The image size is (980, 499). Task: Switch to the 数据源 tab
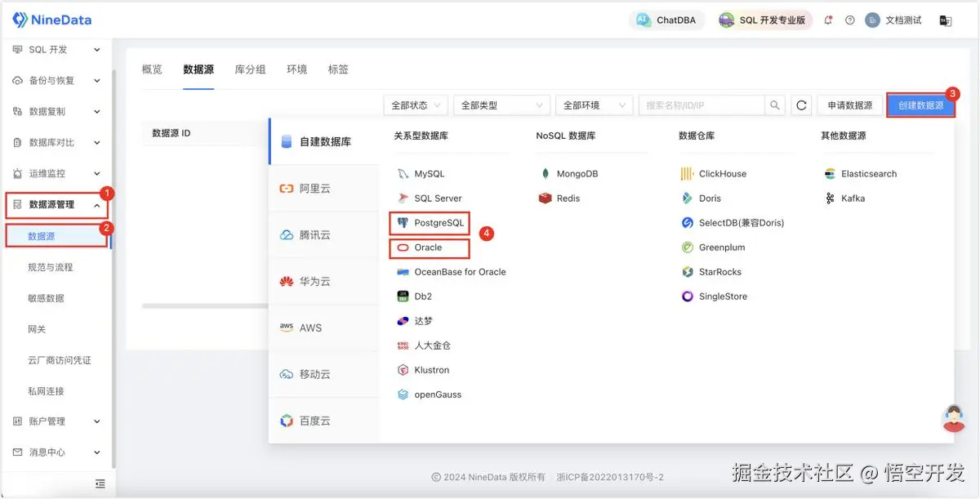(198, 69)
